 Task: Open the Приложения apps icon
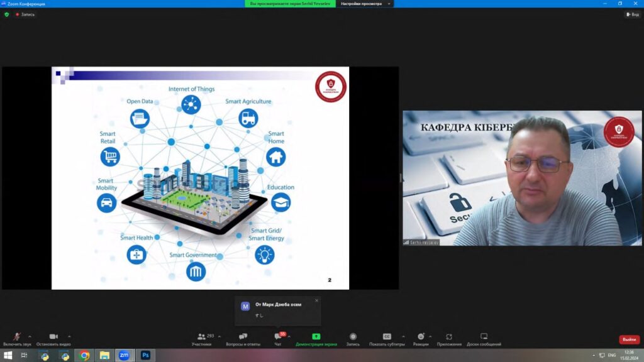pos(449,337)
